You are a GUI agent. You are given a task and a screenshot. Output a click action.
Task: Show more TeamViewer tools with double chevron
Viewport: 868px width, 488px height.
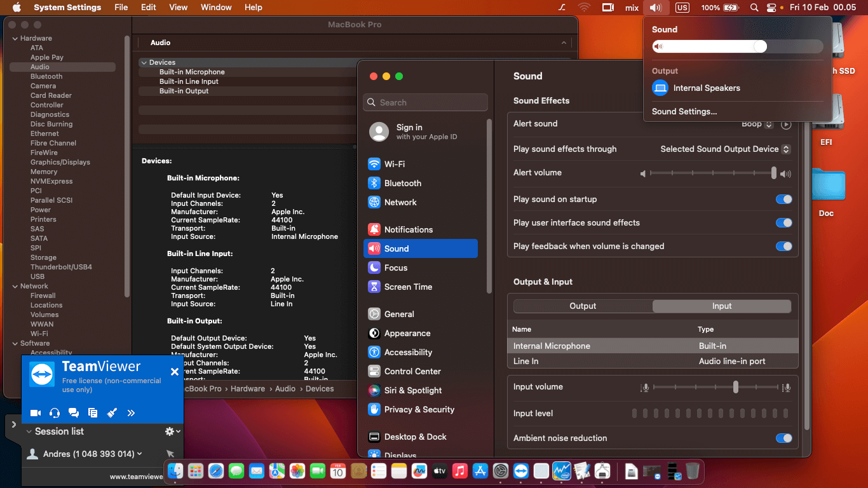point(131,413)
